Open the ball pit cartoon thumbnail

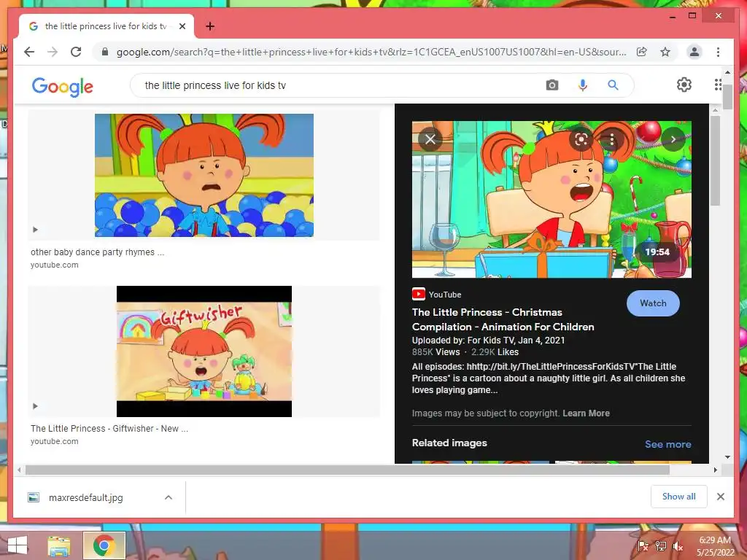(x=204, y=175)
